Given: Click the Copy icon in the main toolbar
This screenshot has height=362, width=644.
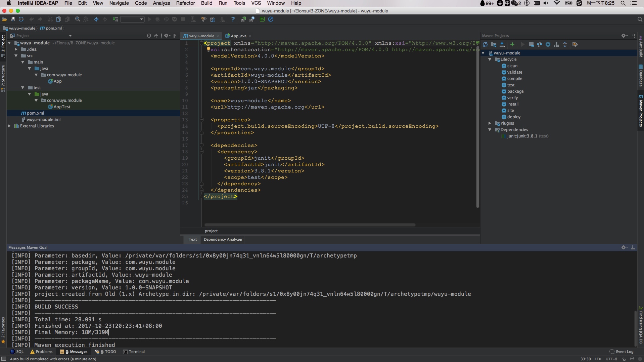Looking at the screenshot, I should (x=59, y=19).
